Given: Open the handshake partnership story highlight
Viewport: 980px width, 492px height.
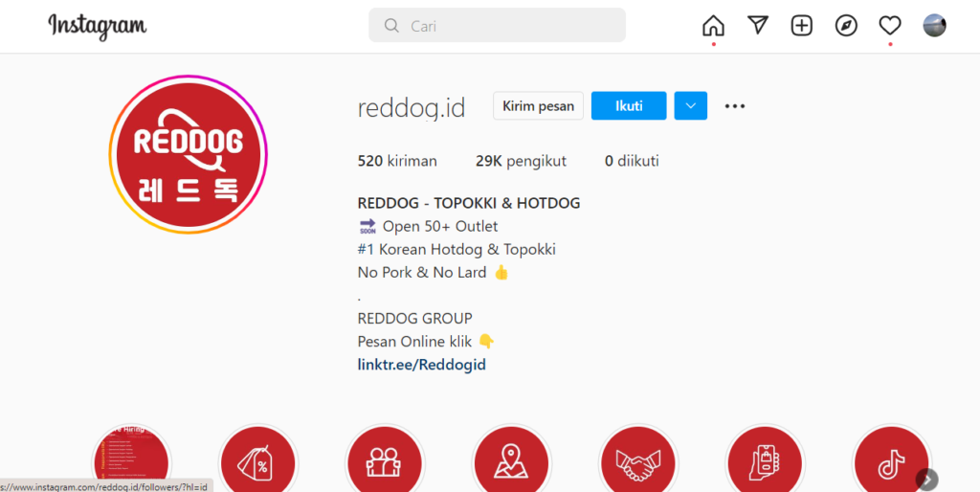Looking at the screenshot, I should 638,461.
